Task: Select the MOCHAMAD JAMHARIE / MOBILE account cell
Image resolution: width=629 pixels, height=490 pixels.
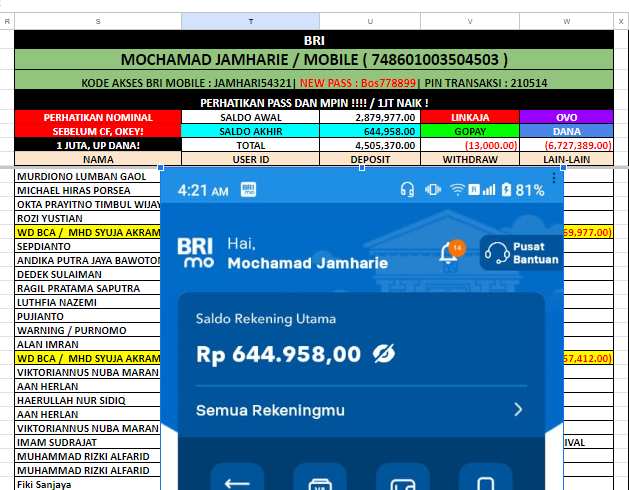Action: (314, 59)
